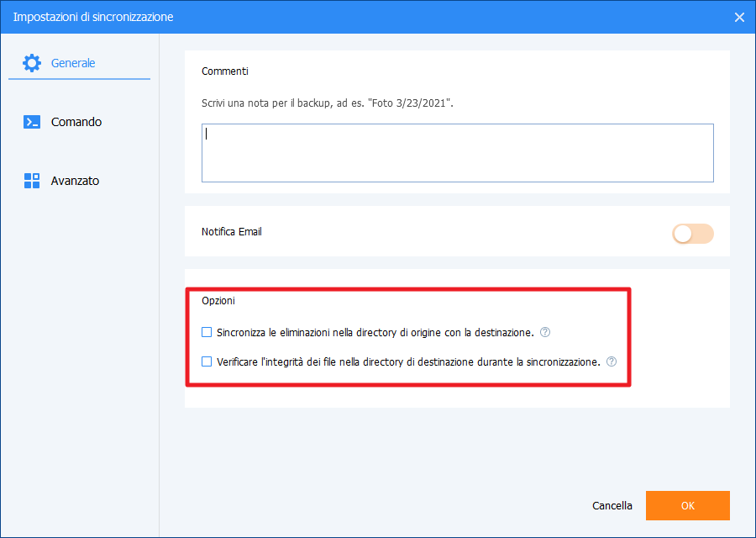Close the Impostazioni di sincronizzazione dialog
Screen dimensions: 756x538
(739, 18)
